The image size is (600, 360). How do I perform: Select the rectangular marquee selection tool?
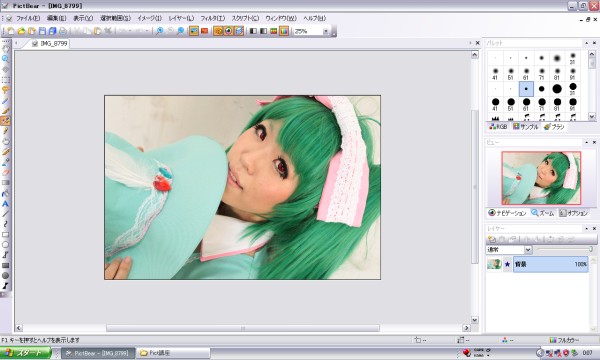click(5, 80)
